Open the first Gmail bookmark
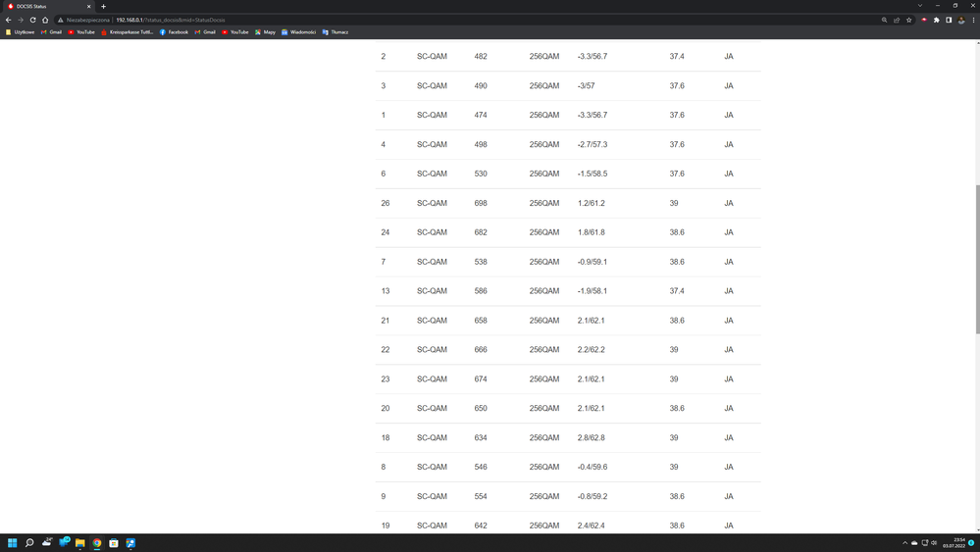980x552 pixels. click(x=51, y=31)
